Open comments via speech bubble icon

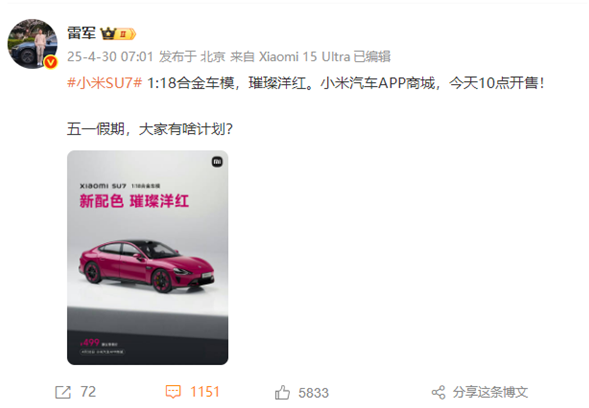(x=173, y=392)
